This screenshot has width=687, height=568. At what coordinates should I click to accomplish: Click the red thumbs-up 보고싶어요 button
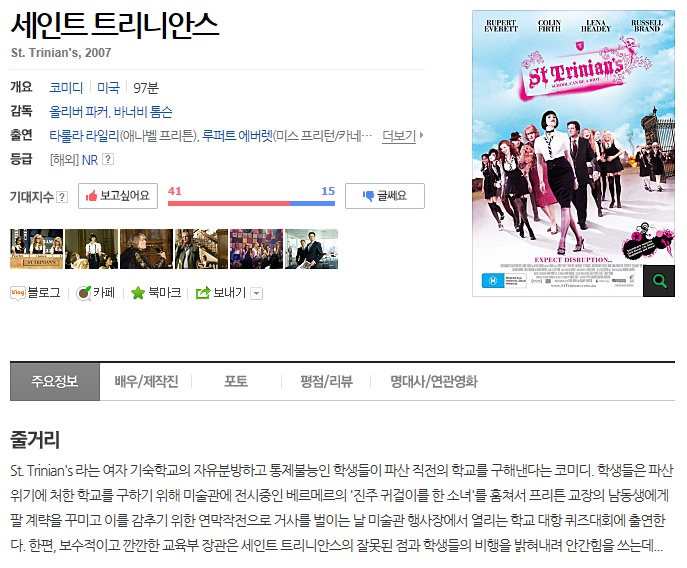pos(118,196)
